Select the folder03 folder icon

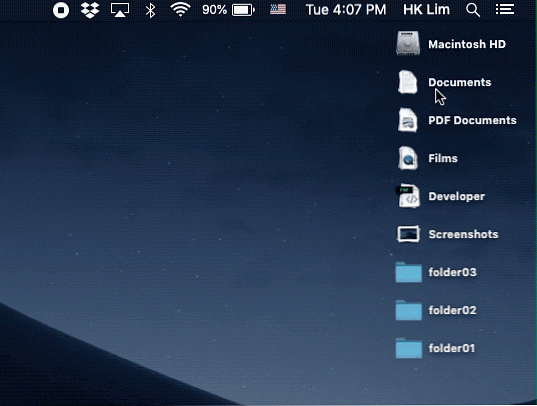click(x=409, y=272)
